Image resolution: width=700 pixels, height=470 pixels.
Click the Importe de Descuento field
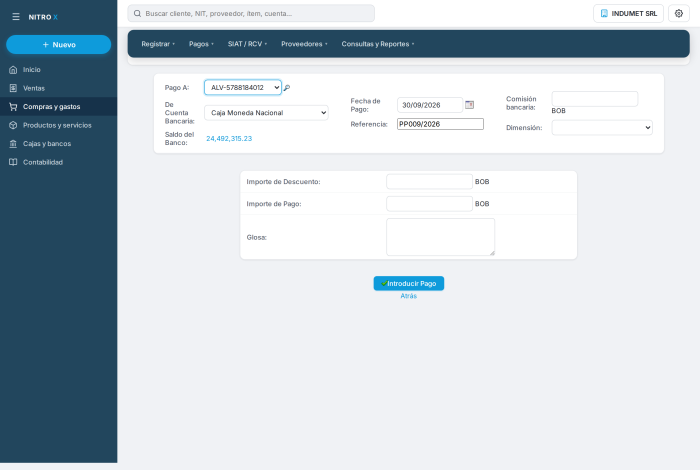(x=429, y=182)
